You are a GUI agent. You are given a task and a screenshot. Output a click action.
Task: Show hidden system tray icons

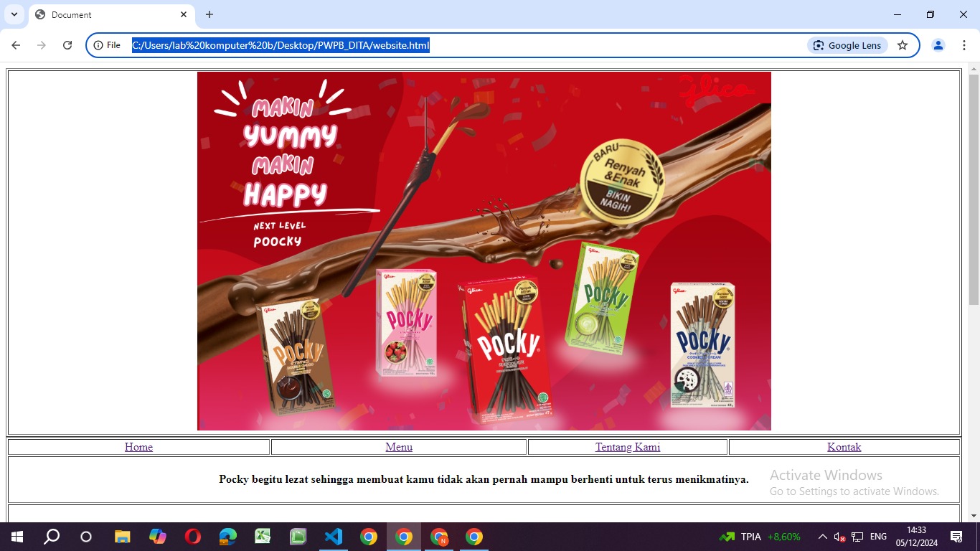(x=823, y=537)
